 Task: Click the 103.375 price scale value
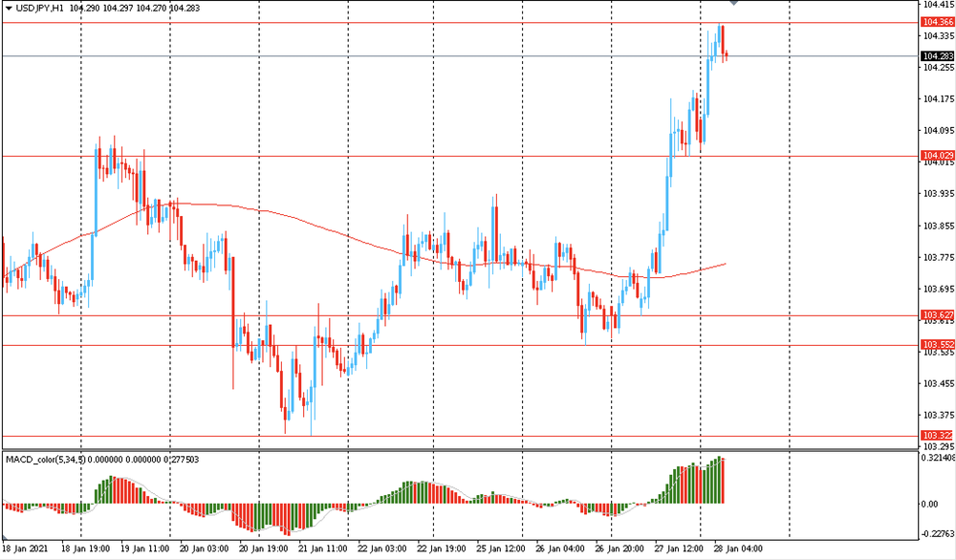tap(939, 415)
